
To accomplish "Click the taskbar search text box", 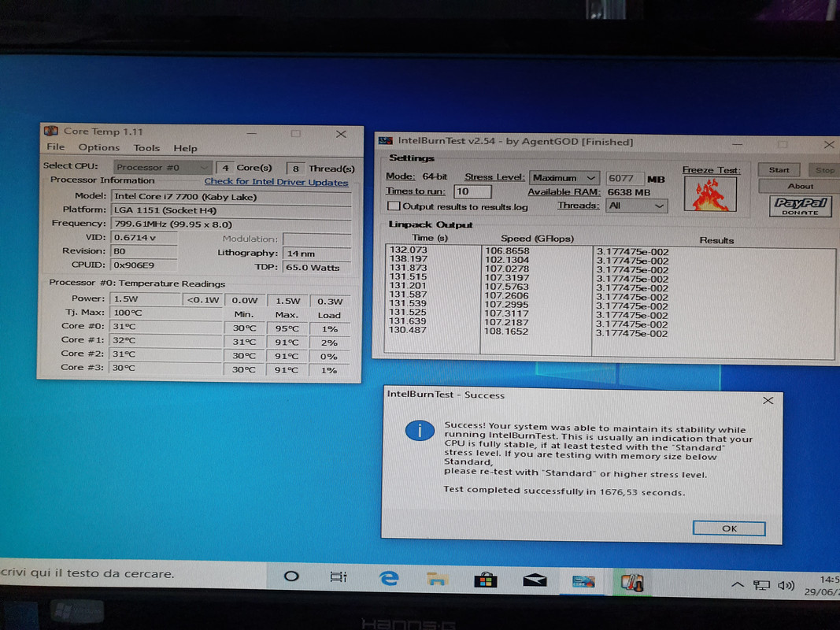I will [x=133, y=573].
